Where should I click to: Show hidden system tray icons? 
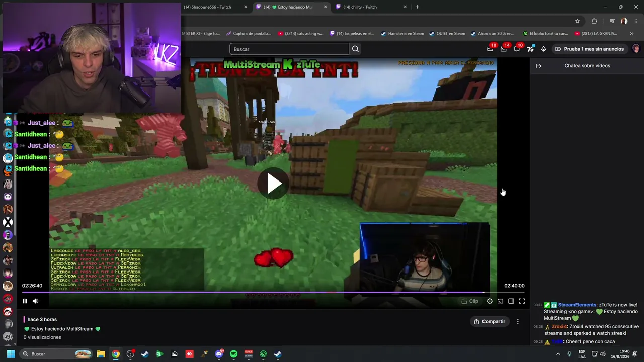[x=558, y=354]
